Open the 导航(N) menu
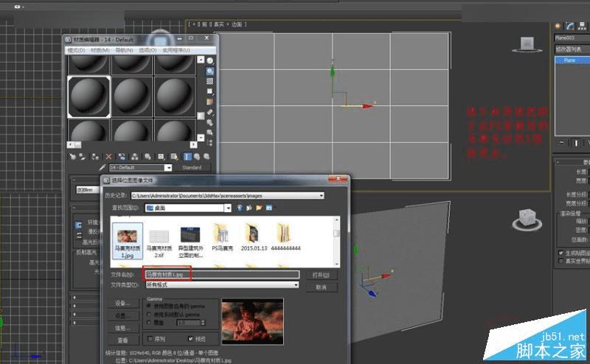 click(124, 50)
